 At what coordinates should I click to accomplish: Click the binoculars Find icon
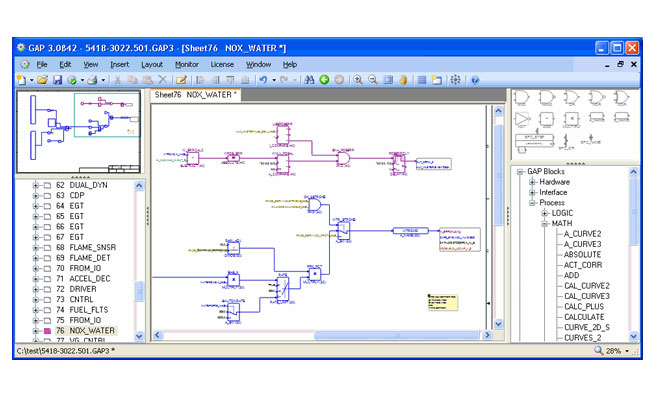[309, 80]
